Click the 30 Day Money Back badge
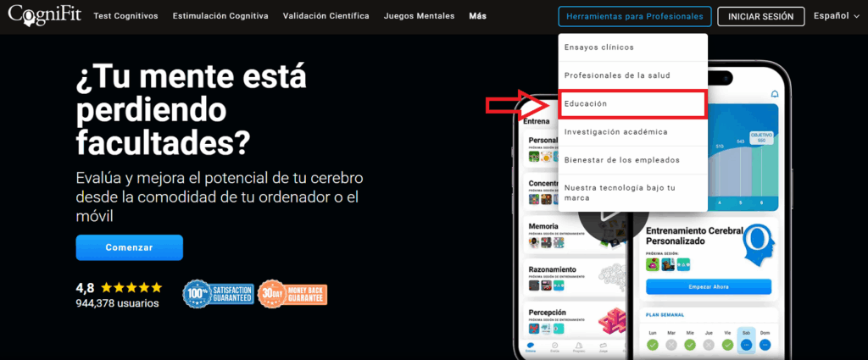The width and height of the screenshot is (868, 360). tap(292, 294)
